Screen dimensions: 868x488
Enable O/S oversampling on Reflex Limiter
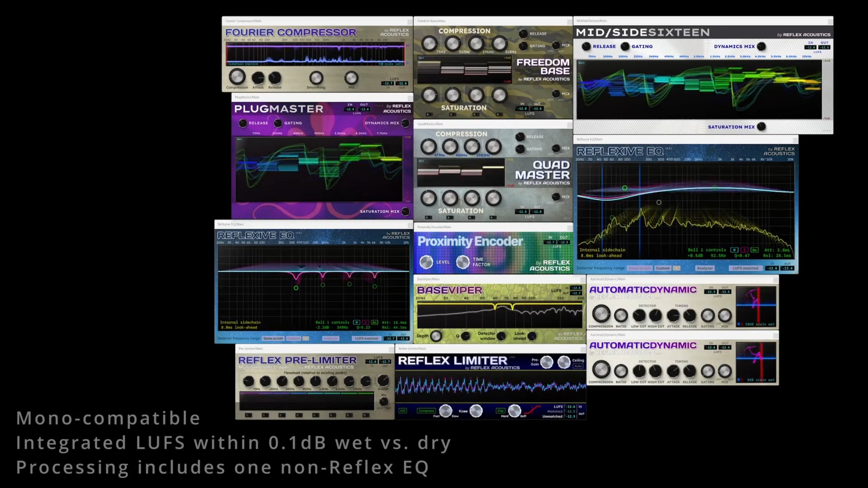[x=403, y=410]
